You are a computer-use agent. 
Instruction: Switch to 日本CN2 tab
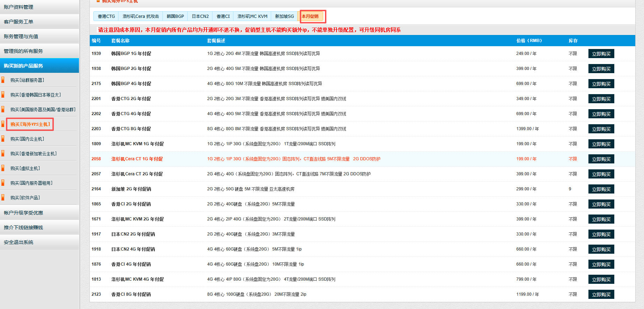(x=200, y=16)
